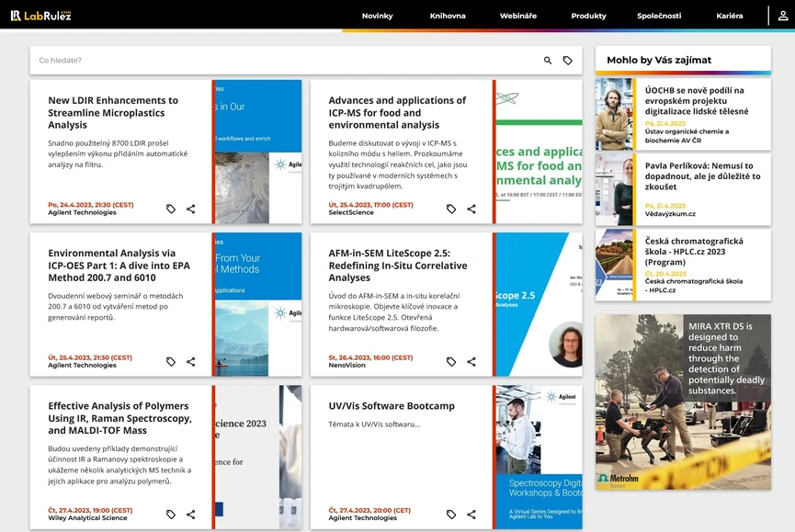Image resolution: width=795 pixels, height=532 pixels.
Task: Click 'Mohlo by Vás zajímat' heading
Action: (x=659, y=61)
